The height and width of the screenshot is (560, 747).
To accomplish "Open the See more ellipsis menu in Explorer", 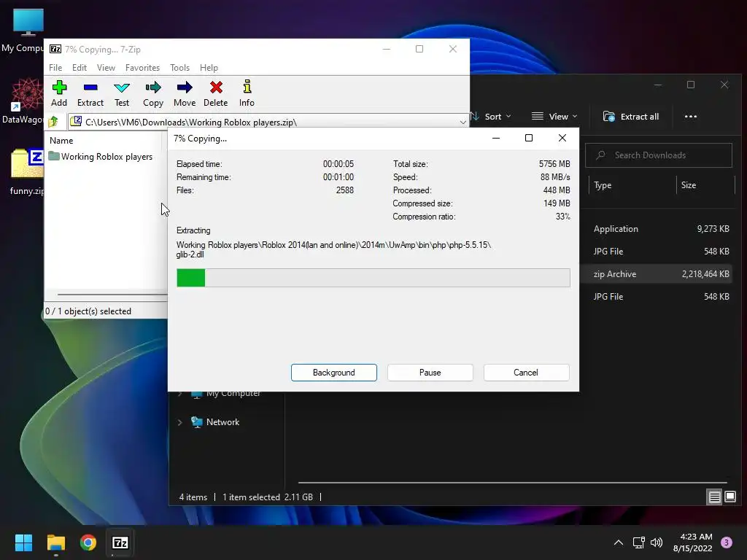I will pyautogui.click(x=691, y=117).
